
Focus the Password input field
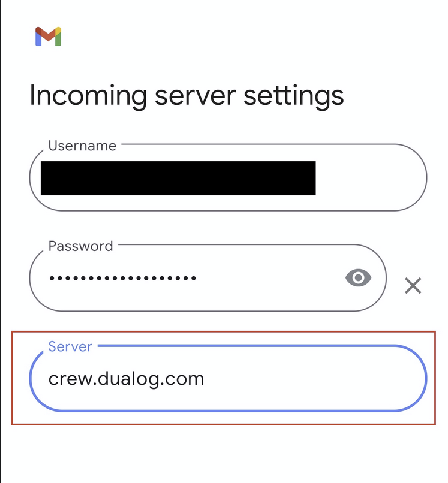(x=208, y=278)
